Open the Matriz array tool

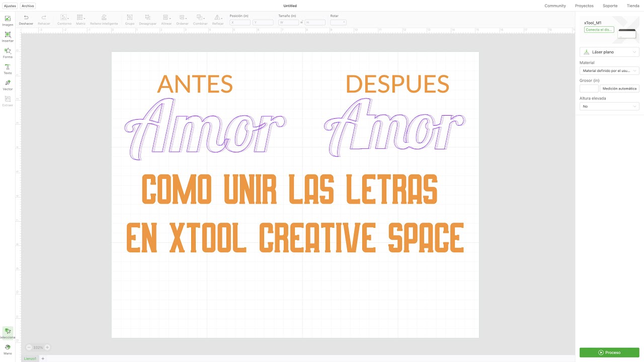point(80,20)
